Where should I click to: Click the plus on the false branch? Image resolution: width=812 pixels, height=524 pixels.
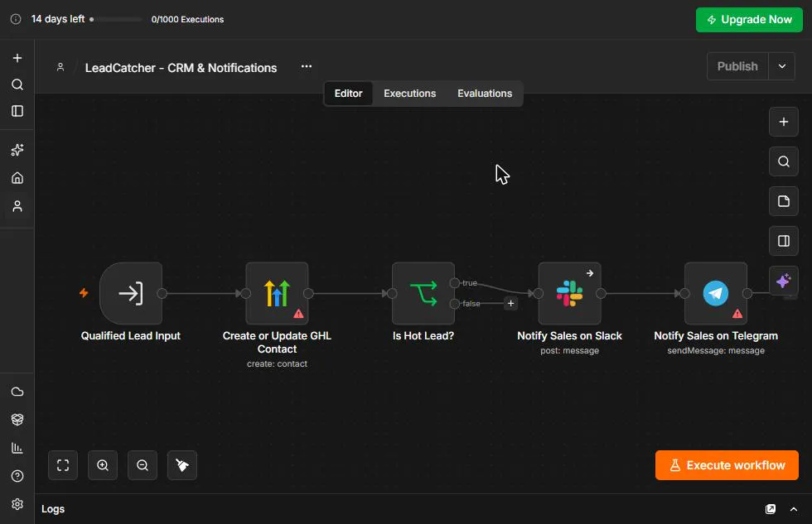pos(510,304)
